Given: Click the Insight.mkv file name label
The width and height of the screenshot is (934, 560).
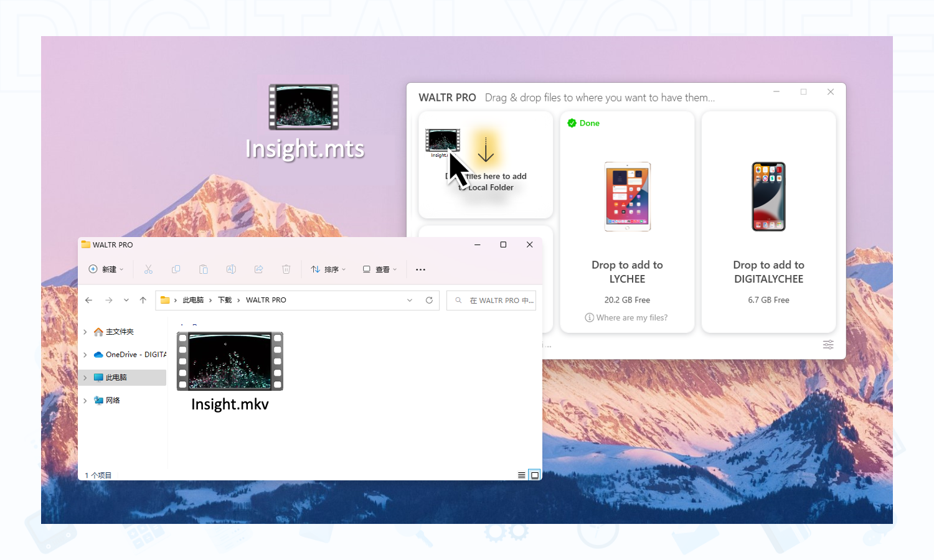Looking at the screenshot, I should click(230, 404).
